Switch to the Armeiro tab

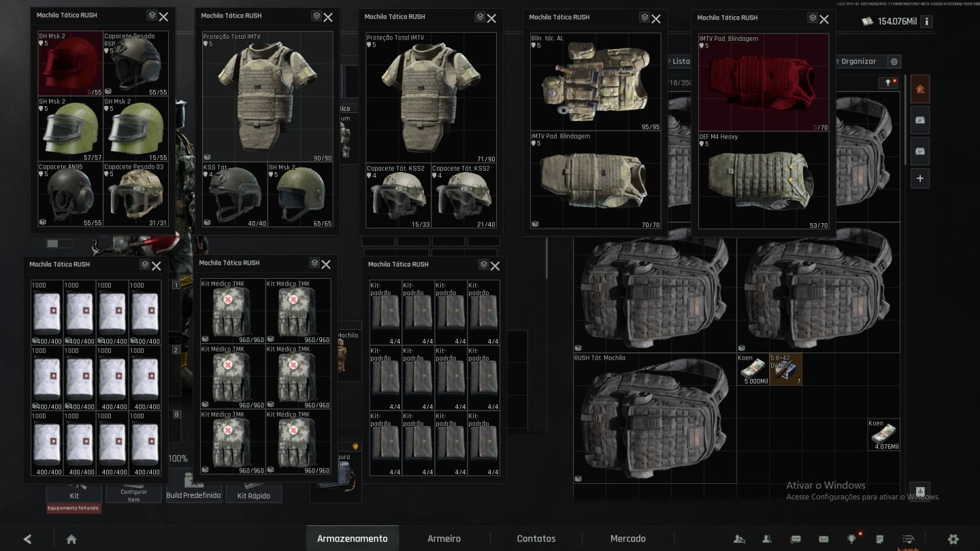444,538
